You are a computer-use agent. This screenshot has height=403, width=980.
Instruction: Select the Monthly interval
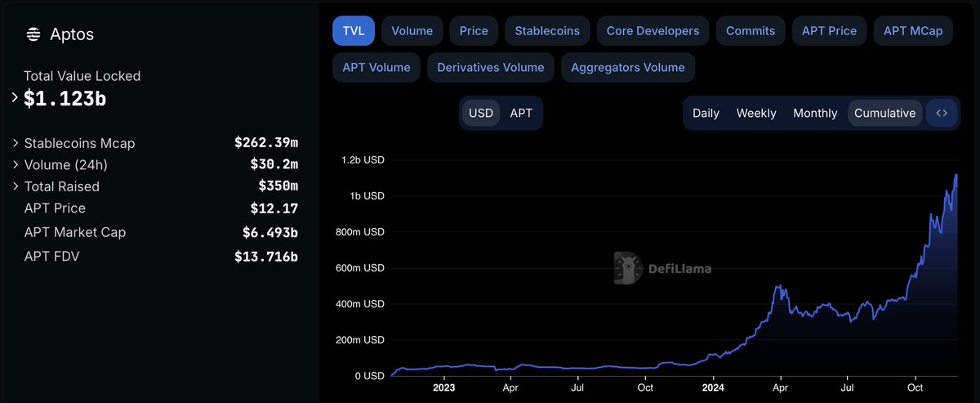[x=815, y=113]
